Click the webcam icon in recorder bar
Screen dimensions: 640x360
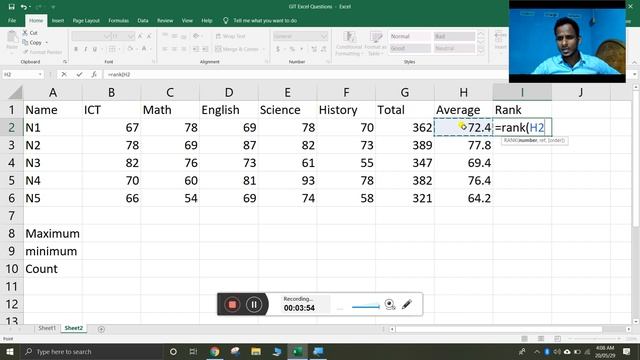(390, 304)
